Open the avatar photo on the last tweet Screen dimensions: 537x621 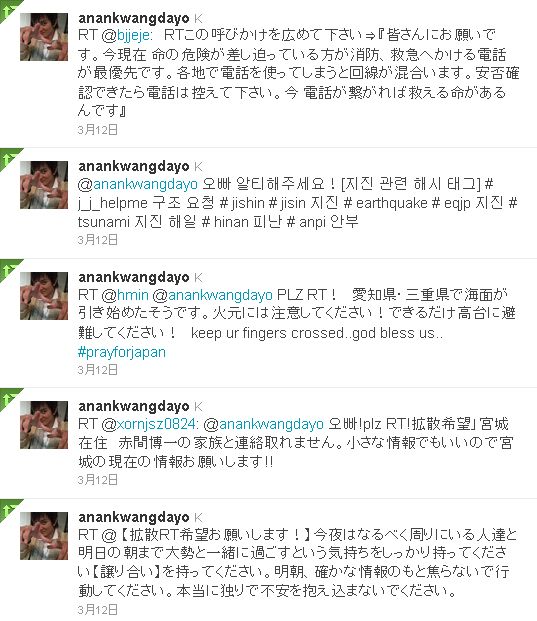[x=44, y=536]
